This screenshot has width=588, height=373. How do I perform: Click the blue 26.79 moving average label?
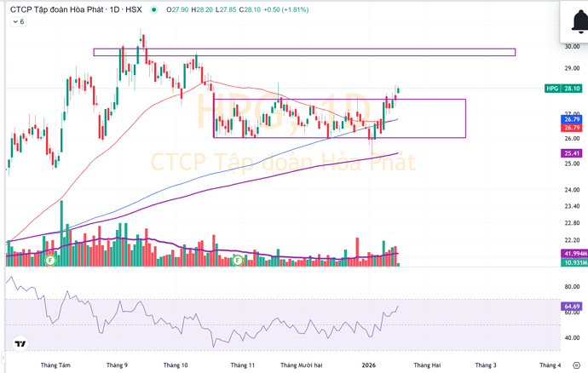pos(572,119)
